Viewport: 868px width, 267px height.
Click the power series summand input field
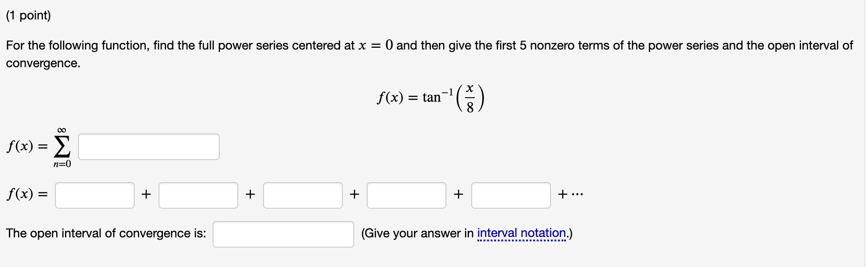click(148, 147)
